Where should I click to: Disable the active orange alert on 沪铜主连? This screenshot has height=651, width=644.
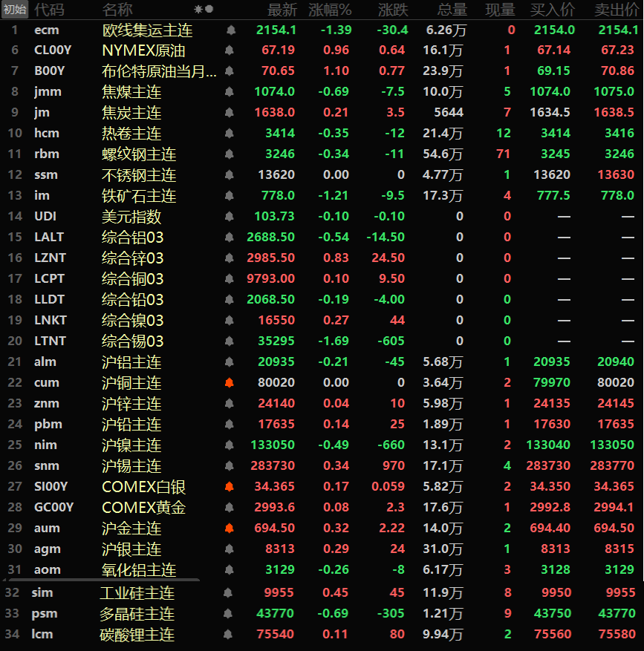pyautogui.click(x=230, y=383)
